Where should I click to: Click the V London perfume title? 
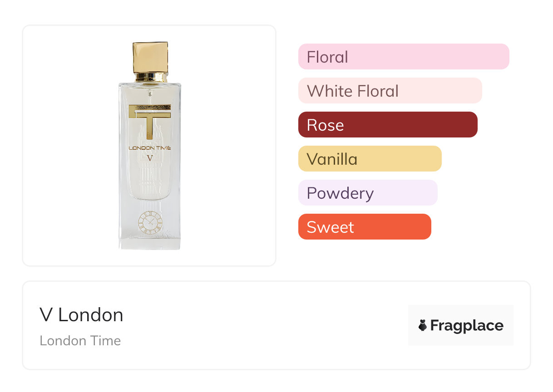[81, 315]
